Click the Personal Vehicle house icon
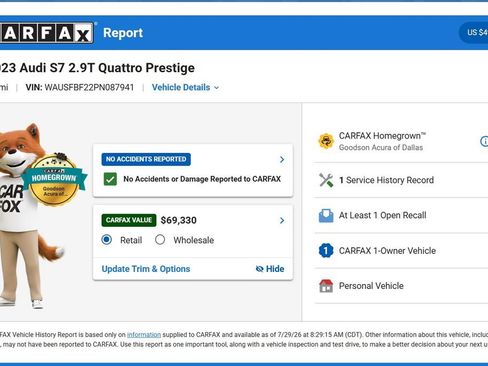 [326, 286]
